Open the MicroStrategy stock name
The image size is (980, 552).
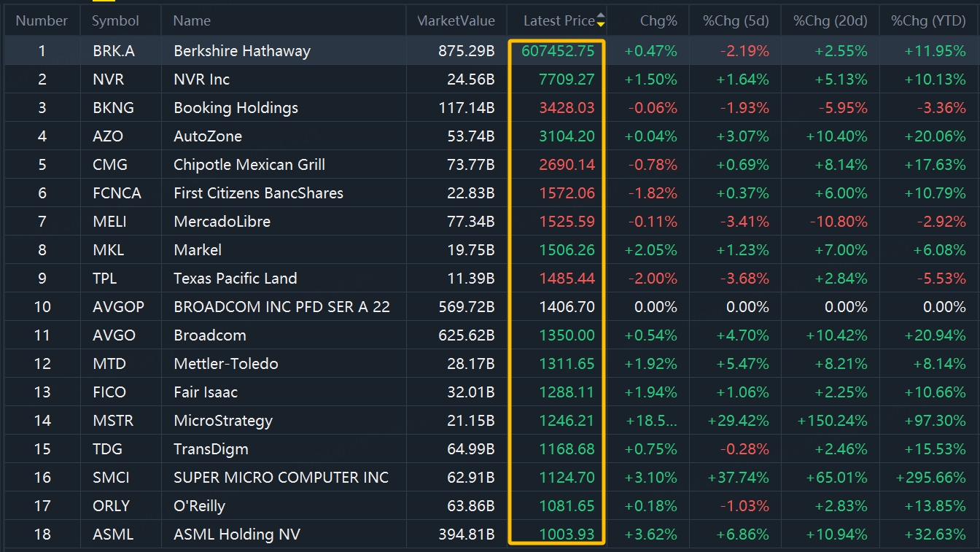coord(222,421)
